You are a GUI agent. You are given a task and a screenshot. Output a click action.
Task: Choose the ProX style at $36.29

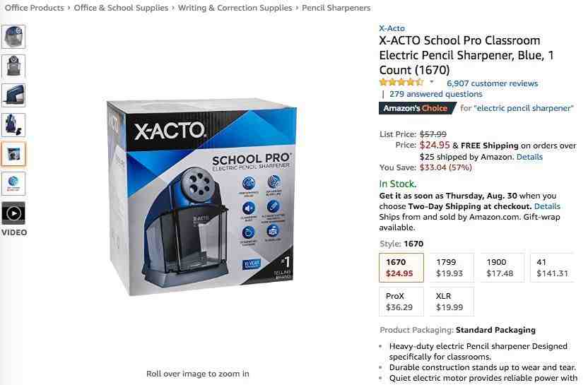(401, 302)
